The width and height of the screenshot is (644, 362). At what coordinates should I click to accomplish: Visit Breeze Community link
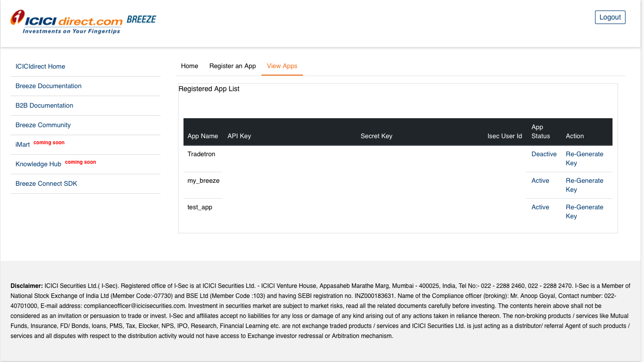pos(43,125)
